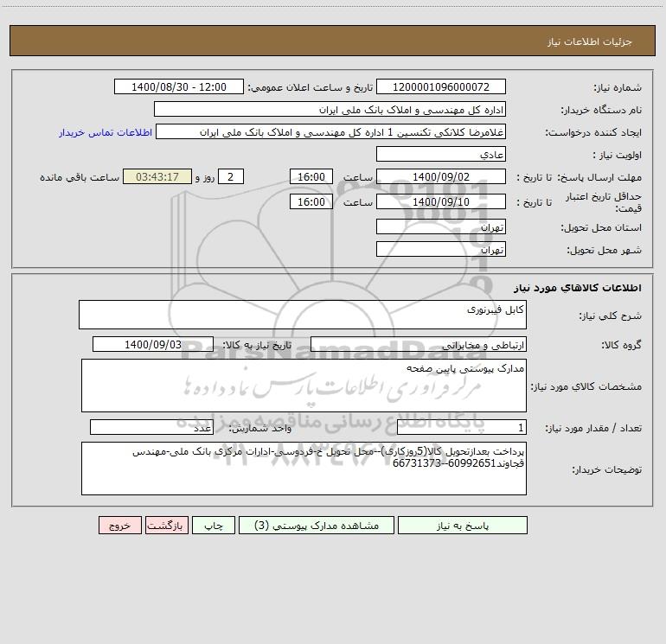This screenshot has height=644, width=666.
Task: Select the need number field 1200001096000072
Action: tap(441, 86)
